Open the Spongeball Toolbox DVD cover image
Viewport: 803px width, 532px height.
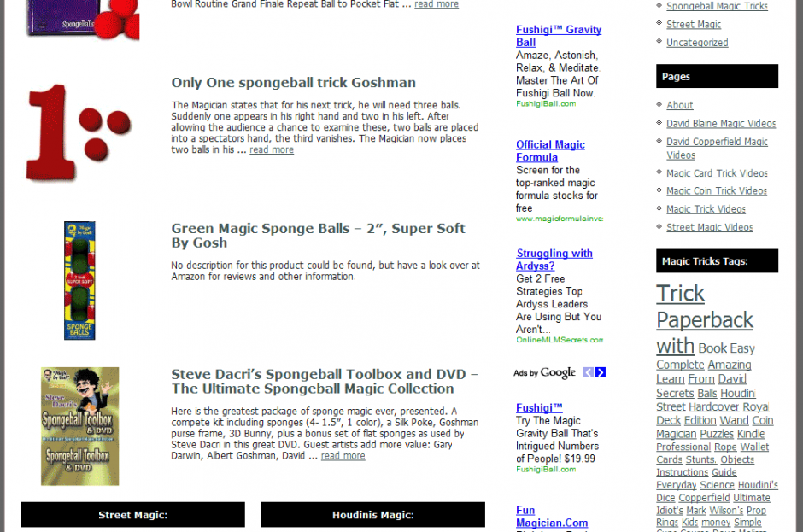[x=80, y=426]
